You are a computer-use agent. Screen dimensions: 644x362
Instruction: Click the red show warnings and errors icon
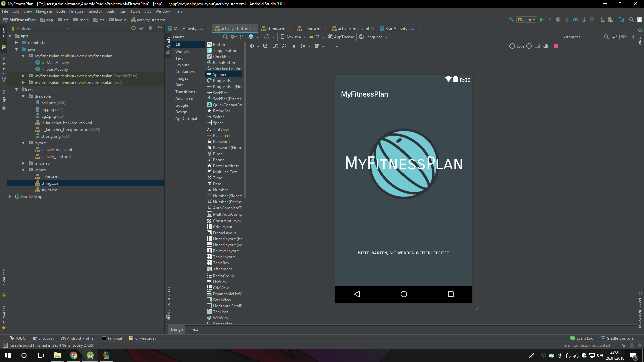(x=556, y=46)
